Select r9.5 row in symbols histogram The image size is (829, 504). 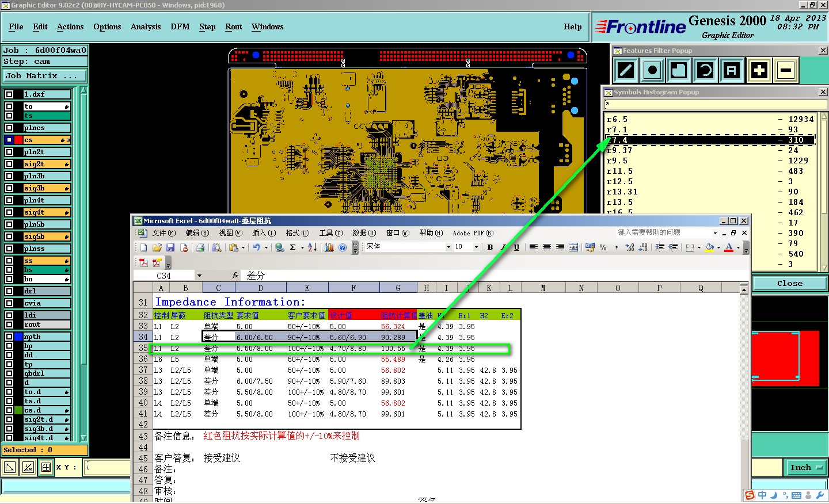[x=710, y=161]
